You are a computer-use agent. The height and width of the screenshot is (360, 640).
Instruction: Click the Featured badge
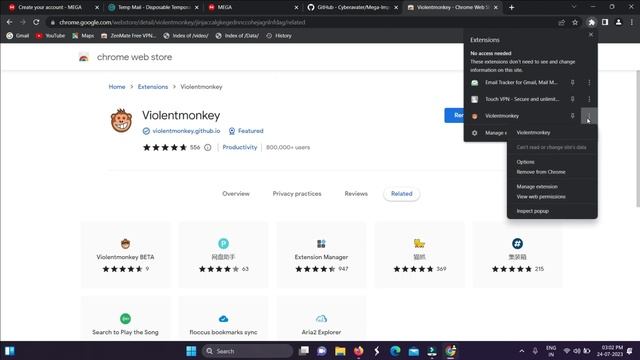(x=246, y=131)
